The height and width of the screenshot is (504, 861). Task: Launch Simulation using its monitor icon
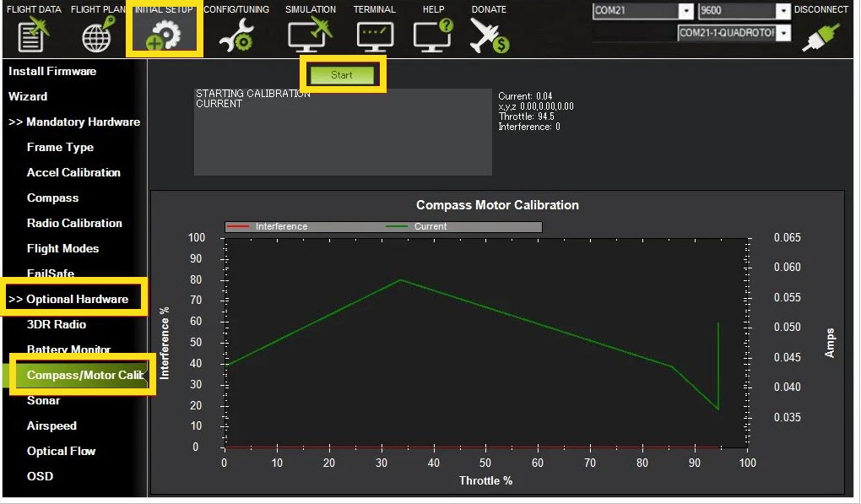tap(310, 34)
